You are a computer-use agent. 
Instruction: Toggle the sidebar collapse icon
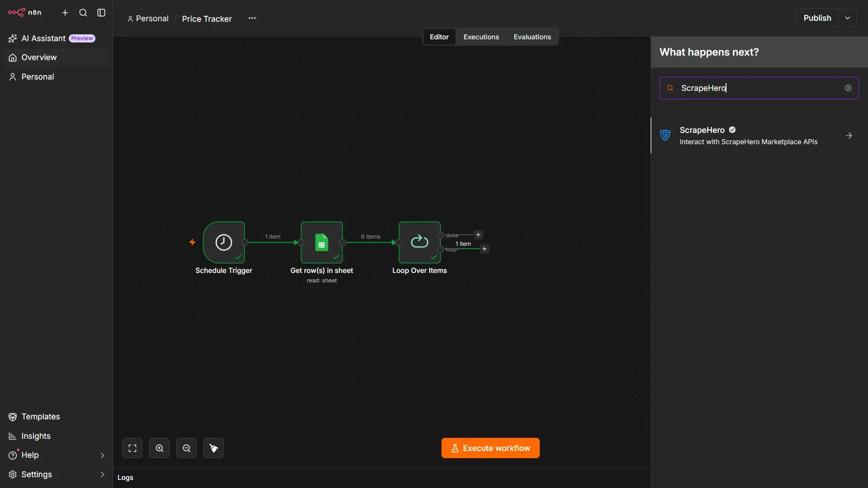(101, 13)
